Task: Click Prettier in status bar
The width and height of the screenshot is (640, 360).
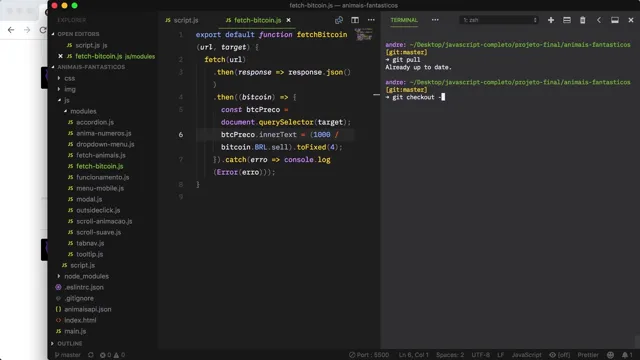Action: (588, 355)
